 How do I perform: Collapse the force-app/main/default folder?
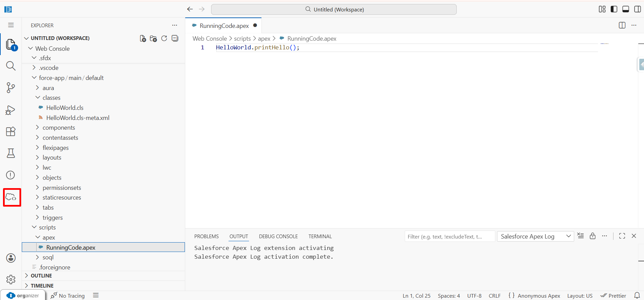(71, 78)
